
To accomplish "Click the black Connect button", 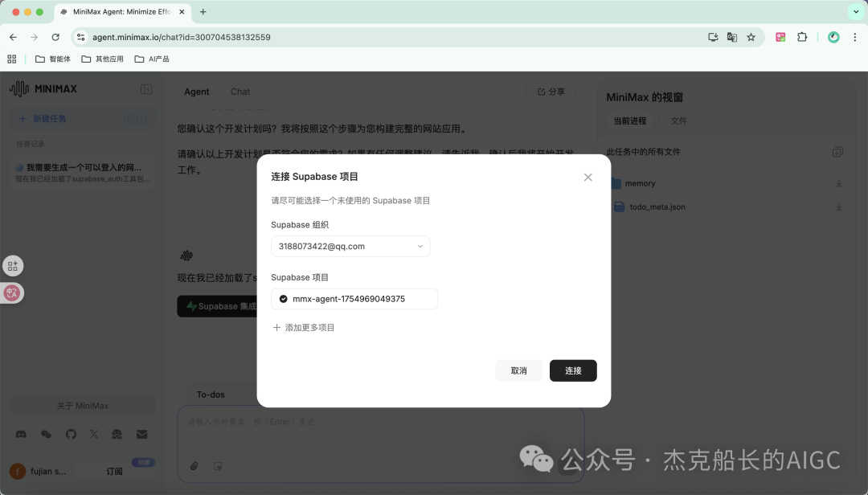I will coord(573,370).
